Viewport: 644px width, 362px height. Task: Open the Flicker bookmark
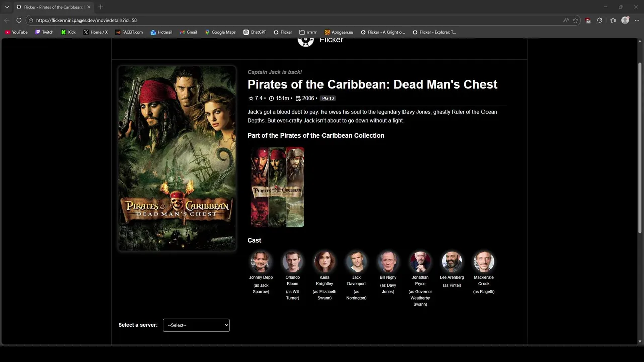(283, 32)
